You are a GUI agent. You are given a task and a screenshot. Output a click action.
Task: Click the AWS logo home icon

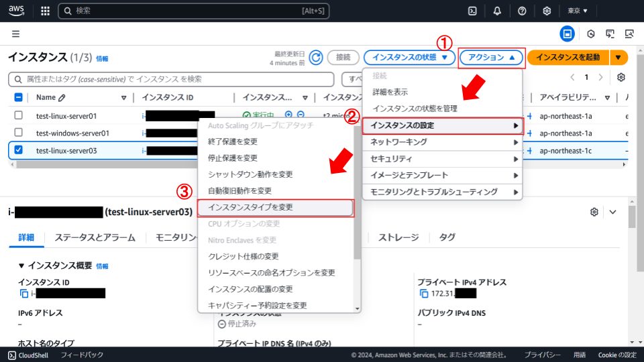tap(16, 11)
